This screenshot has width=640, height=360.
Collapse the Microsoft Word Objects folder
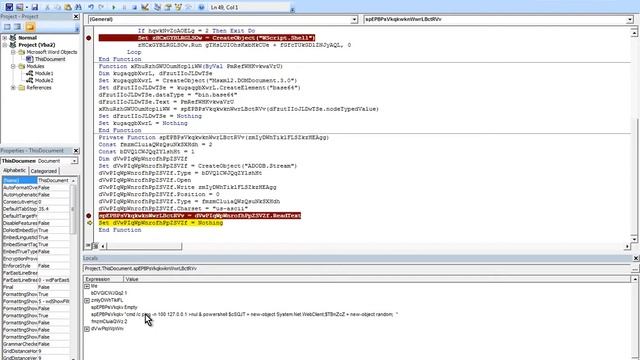pyautogui.click(x=13, y=52)
